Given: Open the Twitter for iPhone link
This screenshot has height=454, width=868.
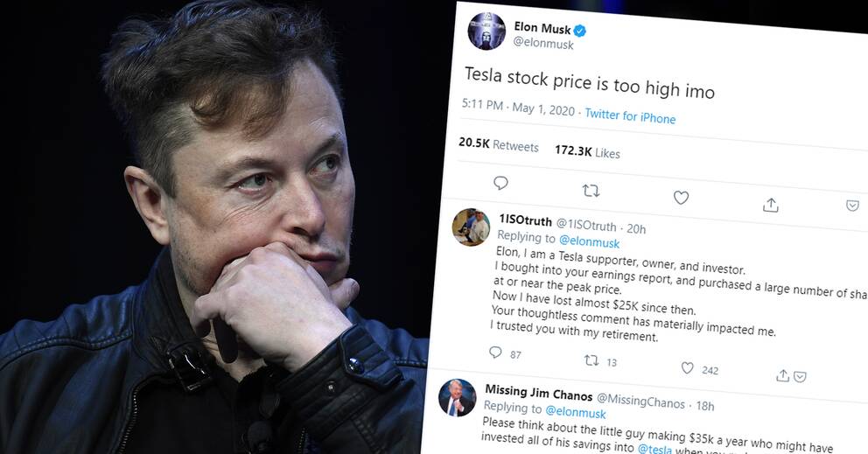Looking at the screenshot, I should pyautogui.click(x=630, y=115).
